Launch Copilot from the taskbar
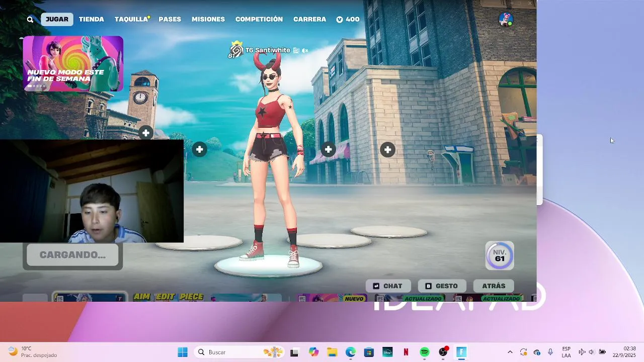This screenshot has height=362, width=644. [313, 352]
